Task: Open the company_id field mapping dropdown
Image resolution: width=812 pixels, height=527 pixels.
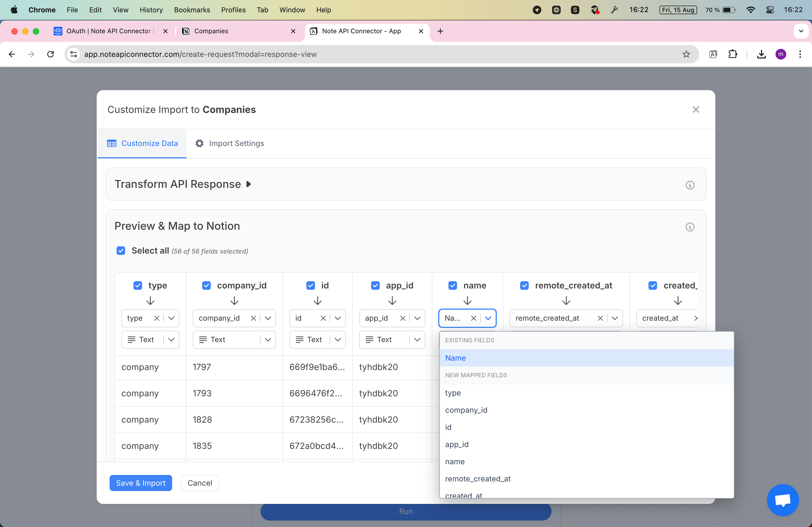Action: (268, 318)
